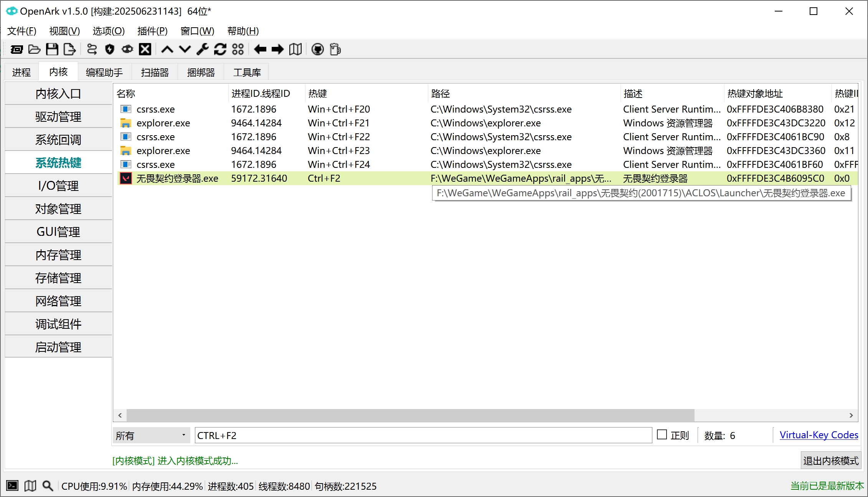
Task: Switch to the 工具库 tab
Action: pos(247,72)
